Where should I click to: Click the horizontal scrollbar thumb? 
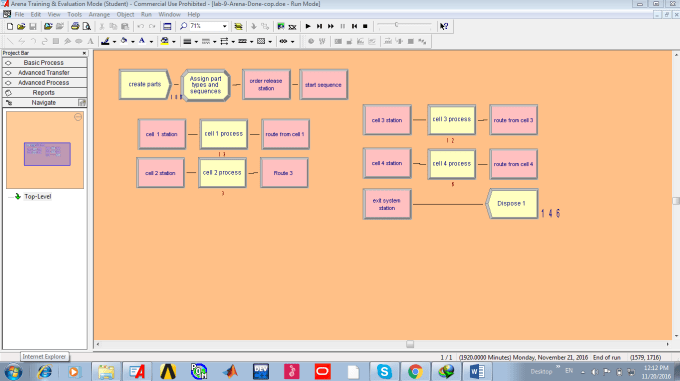coord(410,344)
